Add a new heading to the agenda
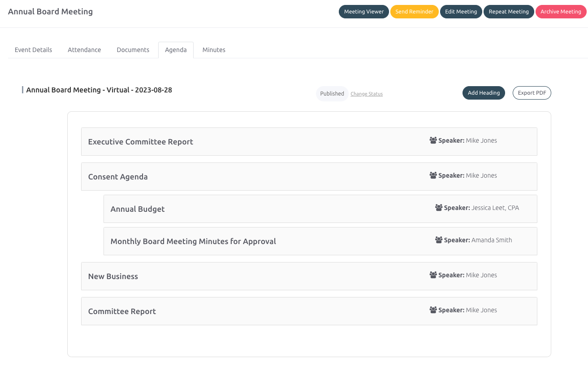 484,93
